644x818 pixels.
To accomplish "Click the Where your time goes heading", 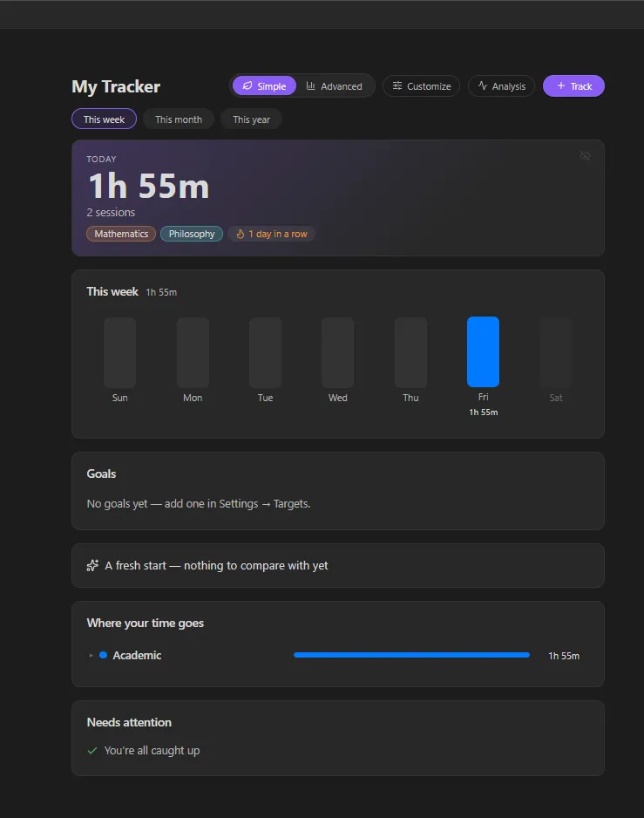I will [x=145, y=623].
